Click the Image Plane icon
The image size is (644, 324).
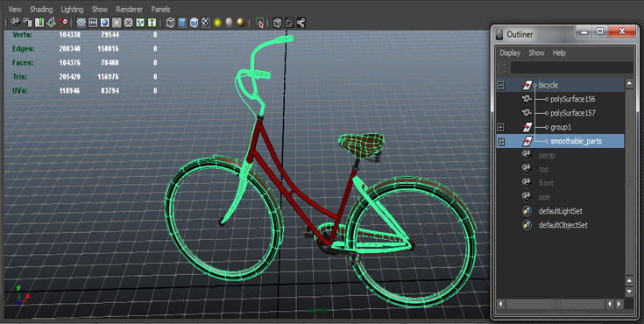click(51, 23)
